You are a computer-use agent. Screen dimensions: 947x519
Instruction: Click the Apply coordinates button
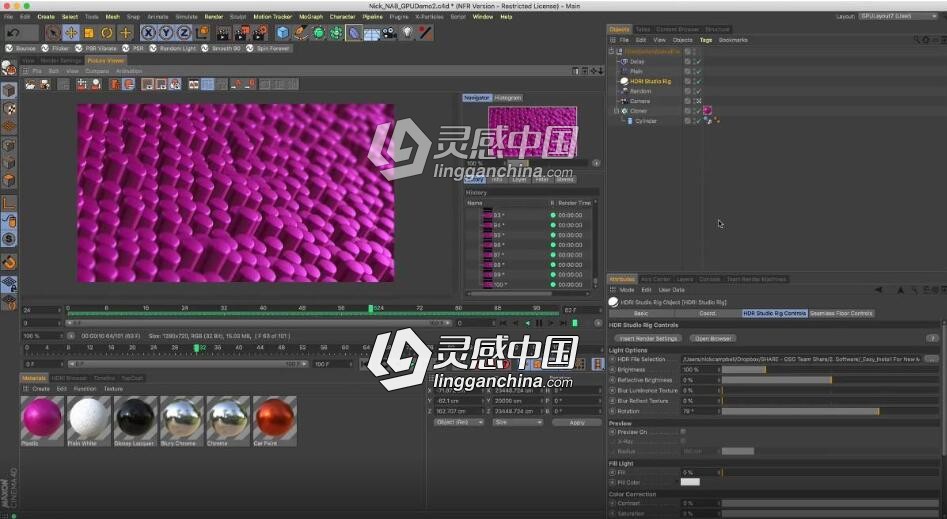tap(577, 422)
